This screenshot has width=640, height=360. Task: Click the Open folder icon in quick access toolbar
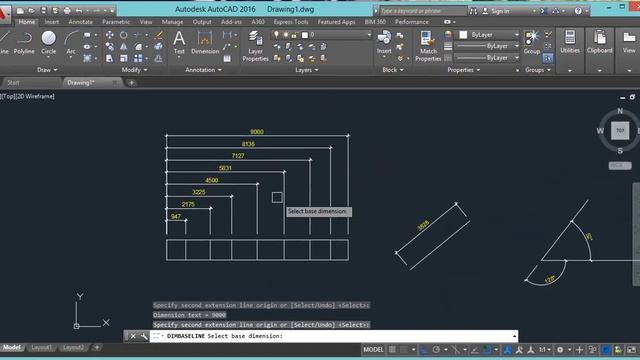tap(31, 11)
